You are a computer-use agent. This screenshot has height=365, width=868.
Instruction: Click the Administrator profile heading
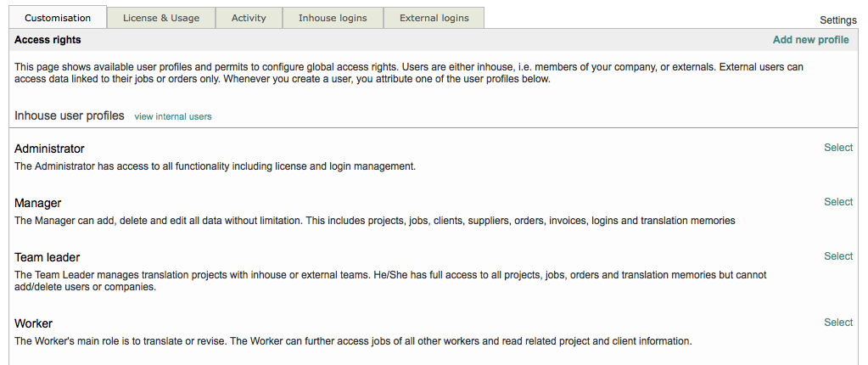click(x=49, y=149)
